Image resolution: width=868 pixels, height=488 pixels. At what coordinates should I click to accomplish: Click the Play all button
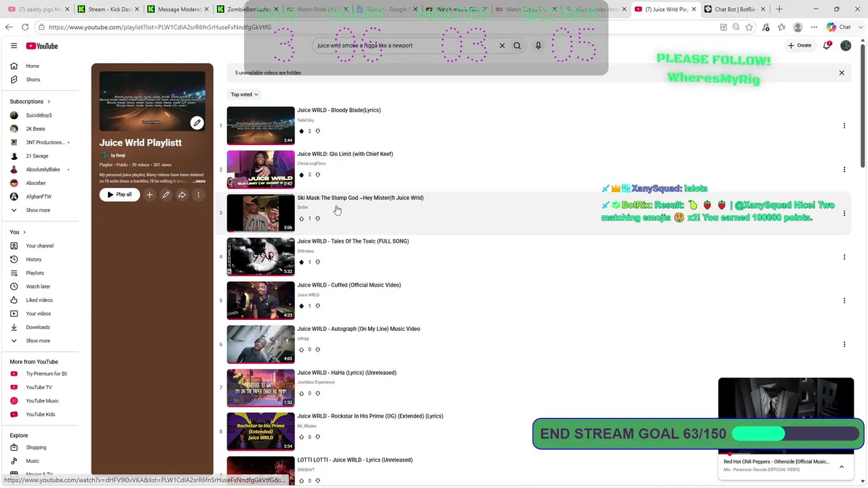(119, 195)
